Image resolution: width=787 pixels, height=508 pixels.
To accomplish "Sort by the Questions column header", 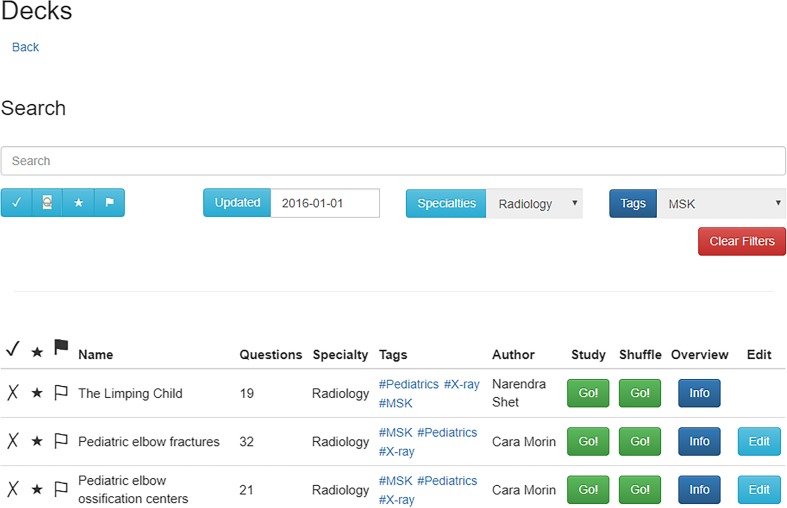I will 270,354.
